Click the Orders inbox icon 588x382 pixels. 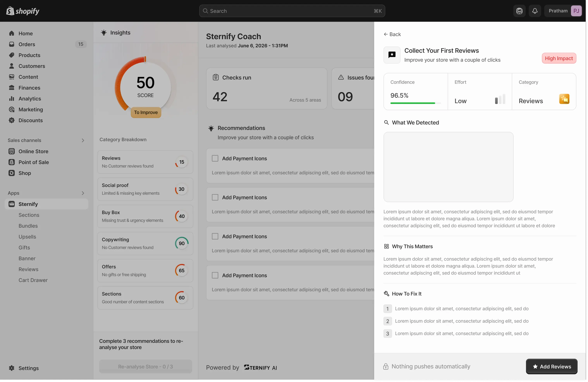[x=12, y=44]
